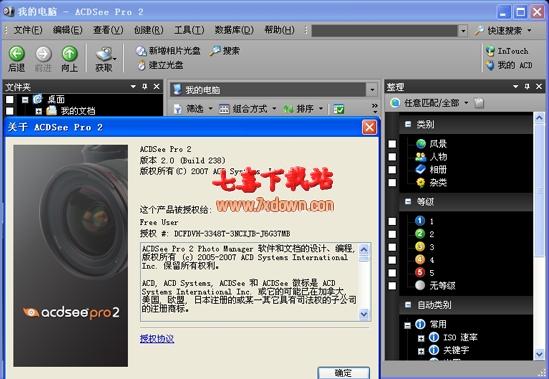Click the rating 1 blue badge
The height and width of the screenshot is (379, 549).
click(420, 221)
